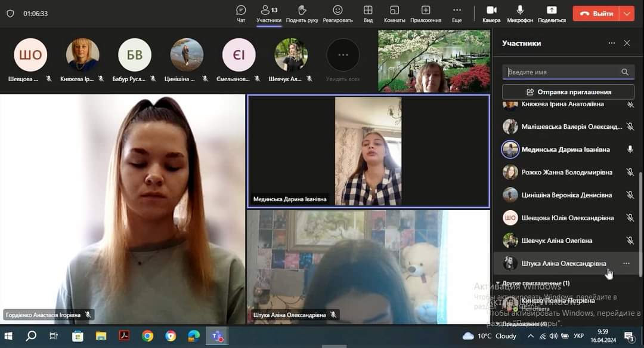Open the Вид layout options
Image resolution: width=644 pixels, height=348 pixels.
368,14
